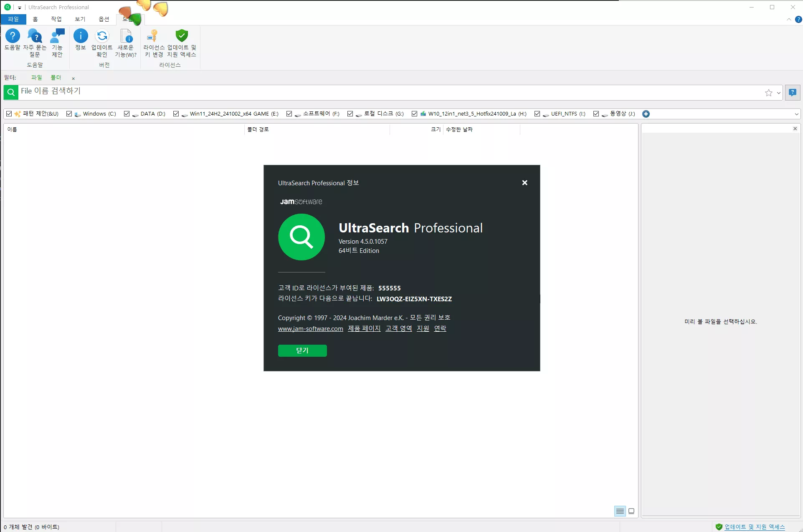
Task: Expand the drive list dropdown chevron
Action: click(796, 114)
